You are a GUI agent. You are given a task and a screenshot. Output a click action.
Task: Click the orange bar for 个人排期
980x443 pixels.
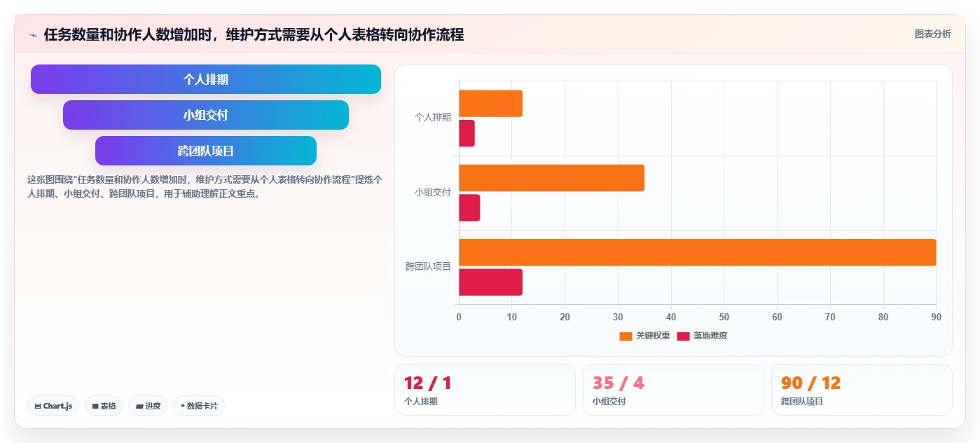tap(490, 104)
